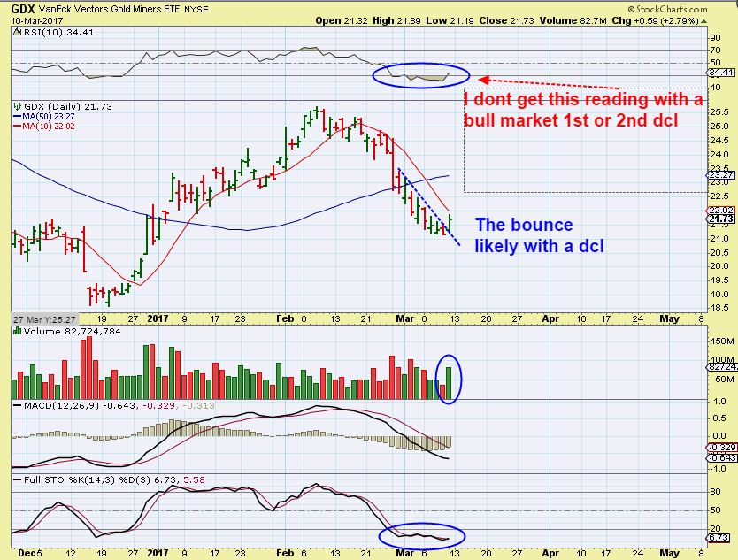The height and width of the screenshot is (560, 738).
Task: Click the 27 Mar Y:25.27 cursor readout
Action: [44, 319]
